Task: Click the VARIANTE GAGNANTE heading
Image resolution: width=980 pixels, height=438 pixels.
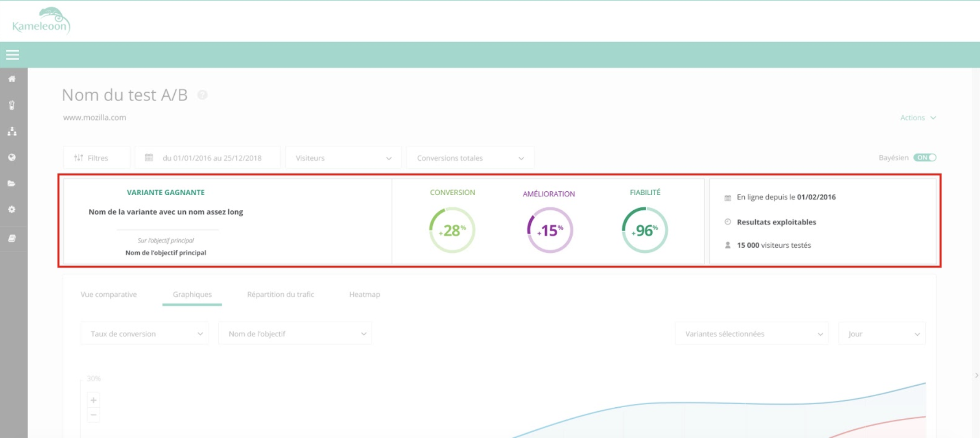Action: (x=166, y=192)
